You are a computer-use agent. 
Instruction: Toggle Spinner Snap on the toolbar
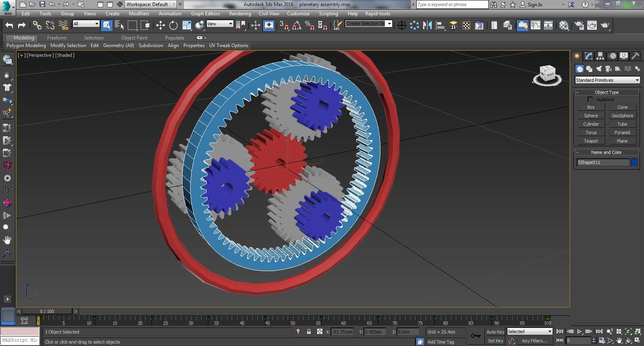pyautogui.click(x=322, y=25)
